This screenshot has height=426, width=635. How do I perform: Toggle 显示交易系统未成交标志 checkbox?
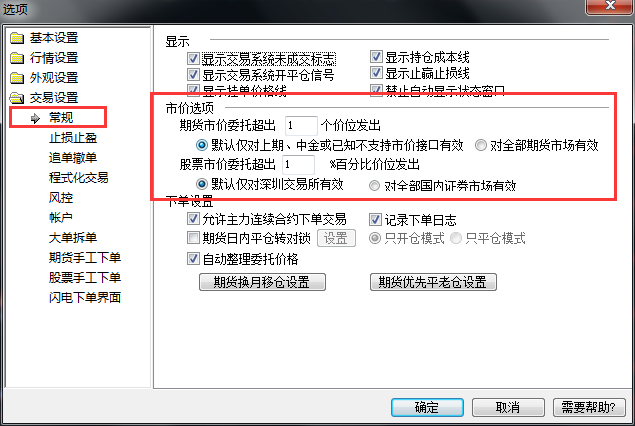pyautogui.click(x=193, y=59)
